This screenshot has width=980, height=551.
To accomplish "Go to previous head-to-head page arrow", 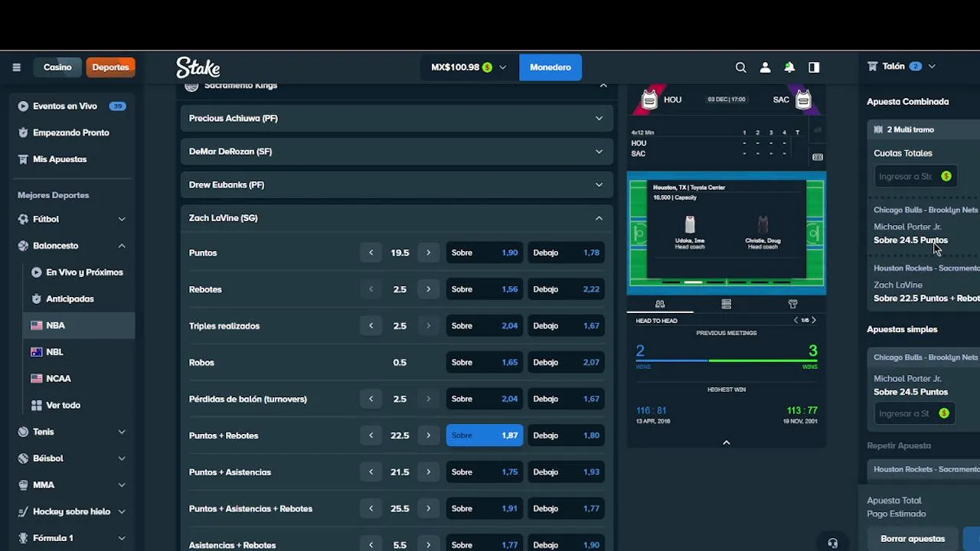I will click(795, 320).
